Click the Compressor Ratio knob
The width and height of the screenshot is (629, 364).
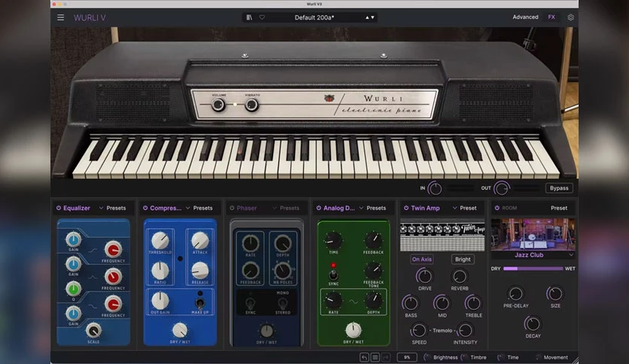click(x=160, y=271)
